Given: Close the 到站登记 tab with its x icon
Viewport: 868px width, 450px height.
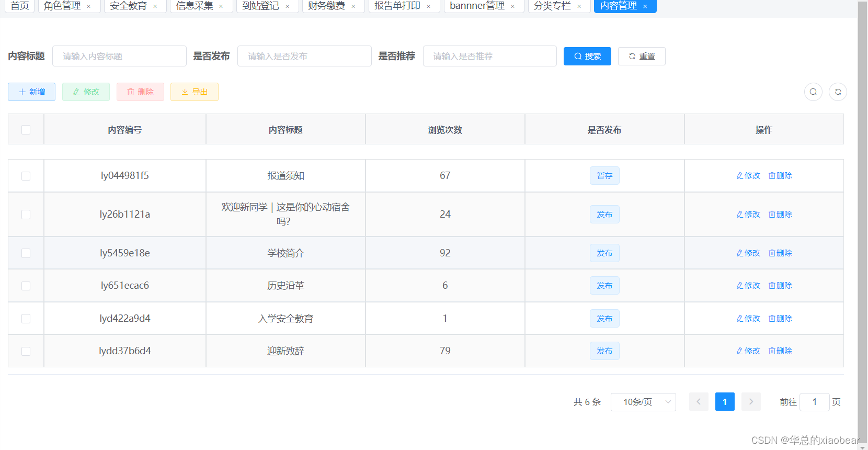Looking at the screenshot, I should 288,6.
